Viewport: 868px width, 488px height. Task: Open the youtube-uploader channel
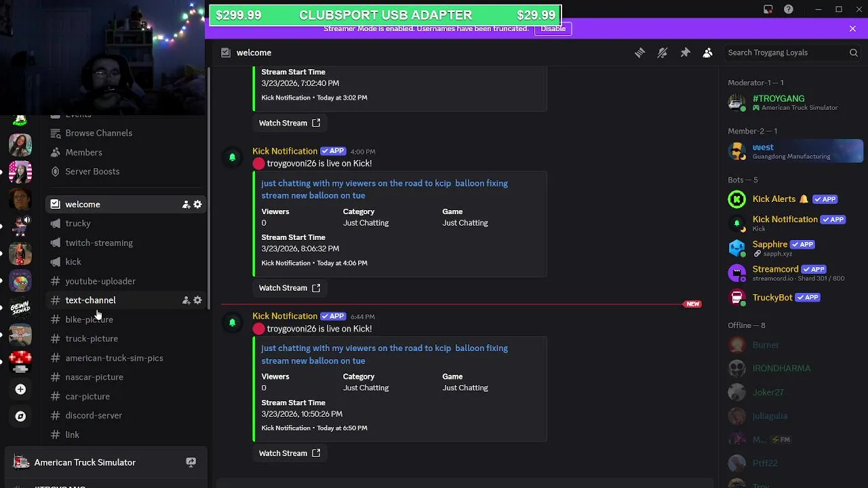tap(124, 281)
